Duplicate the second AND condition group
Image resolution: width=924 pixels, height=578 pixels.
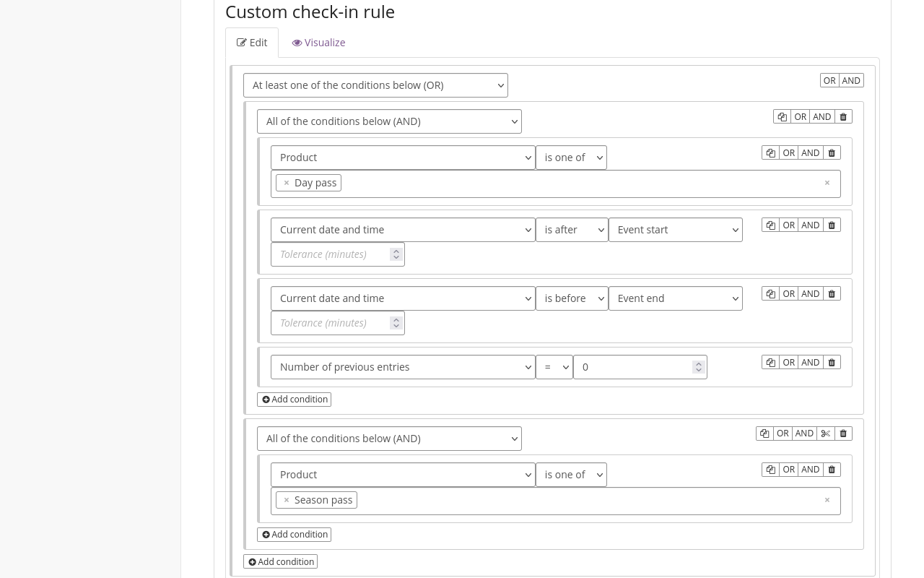[764, 433]
